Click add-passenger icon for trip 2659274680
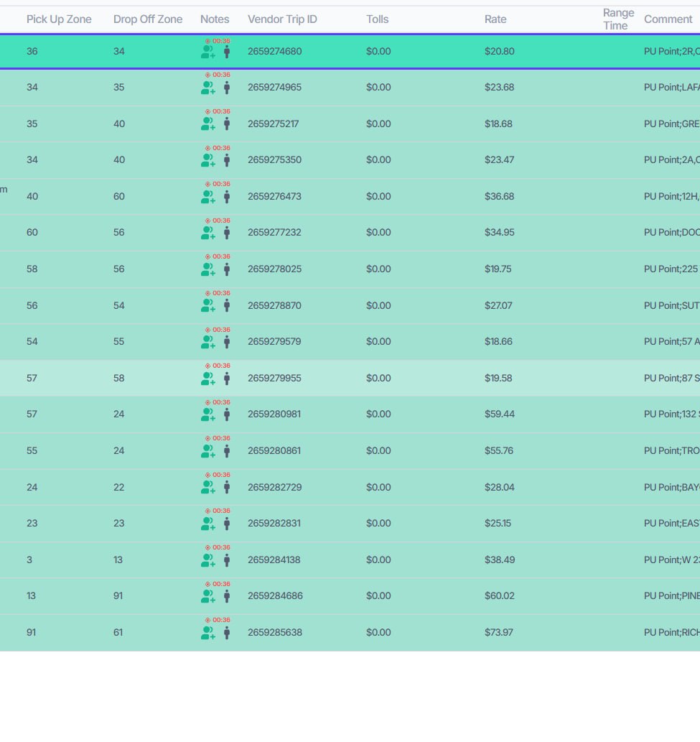Image resolution: width=700 pixels, height=742 pixels. (208, 52)
